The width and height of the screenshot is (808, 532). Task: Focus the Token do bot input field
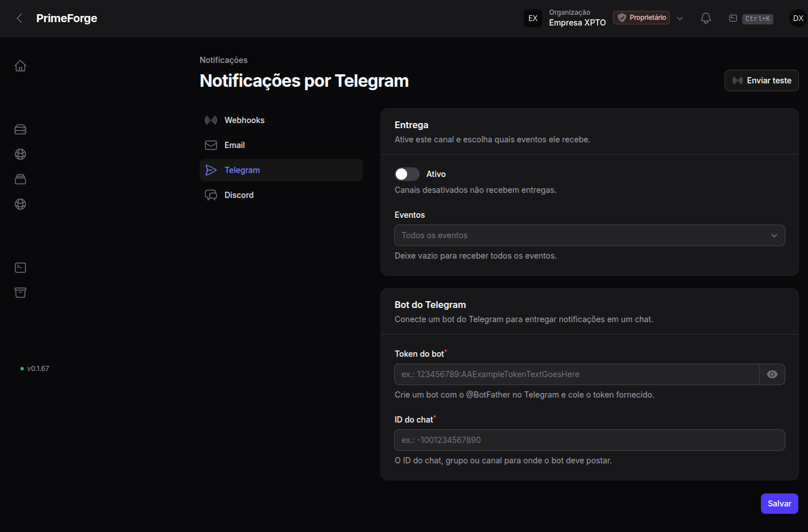pos(577,374)
